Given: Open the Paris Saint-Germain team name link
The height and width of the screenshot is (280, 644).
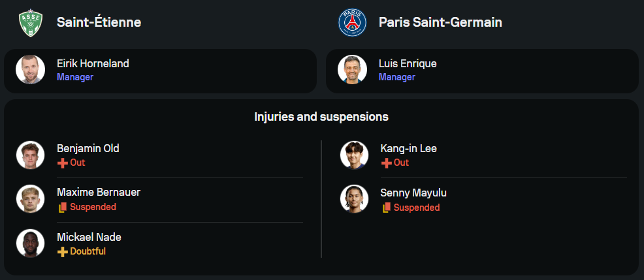Looking at the screenshot, I should [440, 22].
